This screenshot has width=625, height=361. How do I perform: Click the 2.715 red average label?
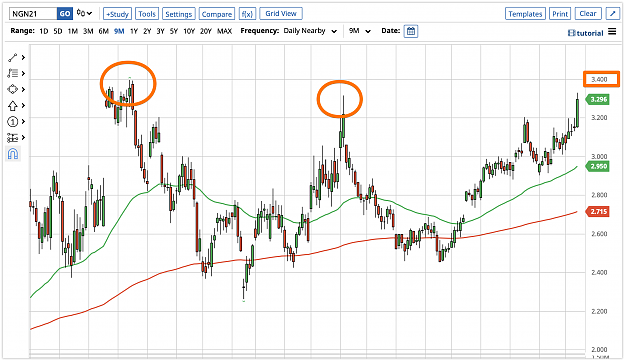tap(597, 211)
